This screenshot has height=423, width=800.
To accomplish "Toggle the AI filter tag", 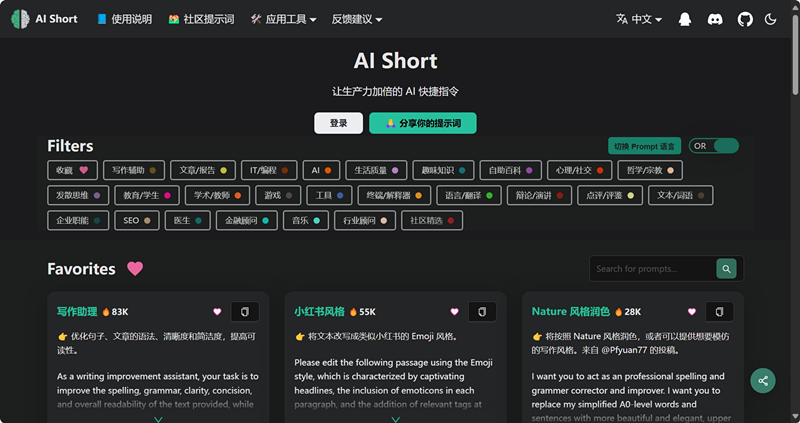I will tap(321, 170).
